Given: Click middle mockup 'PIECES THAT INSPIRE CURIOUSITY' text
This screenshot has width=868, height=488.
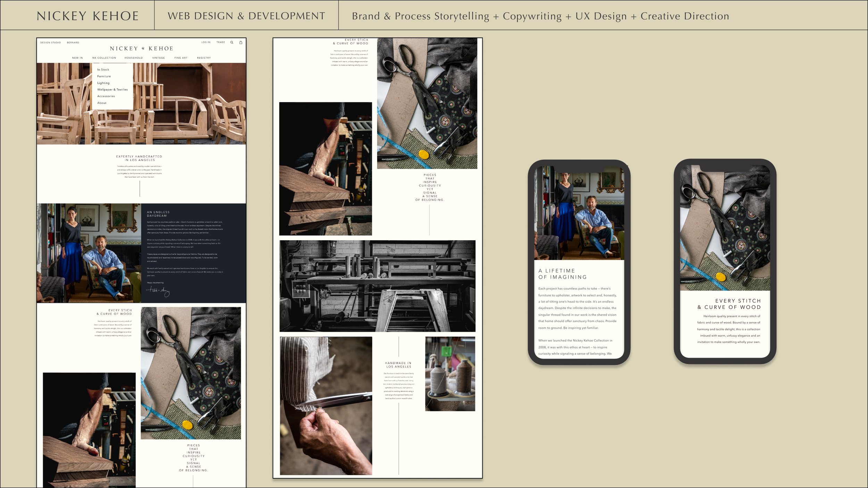Looking at the screenshot, I should (430, 187).
